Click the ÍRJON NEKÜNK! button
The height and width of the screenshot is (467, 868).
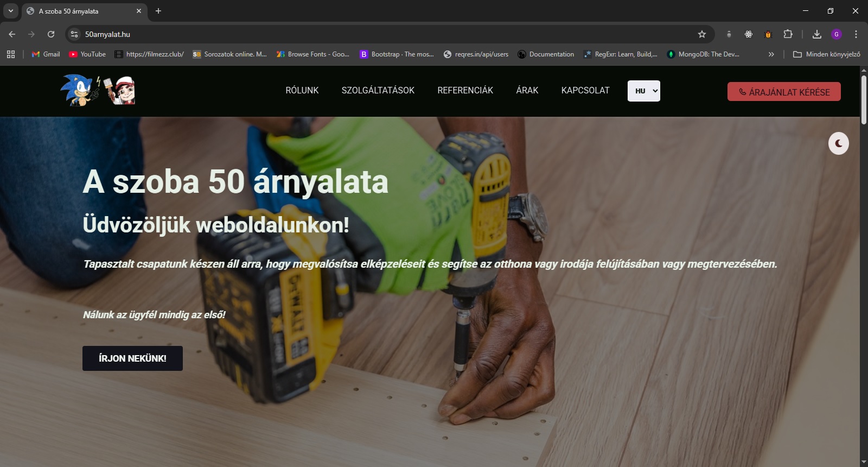[132, 358]
